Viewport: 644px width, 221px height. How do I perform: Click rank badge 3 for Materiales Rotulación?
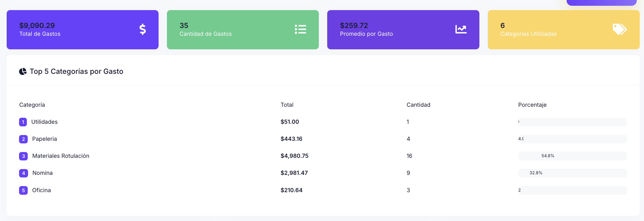tap(23, 156)
